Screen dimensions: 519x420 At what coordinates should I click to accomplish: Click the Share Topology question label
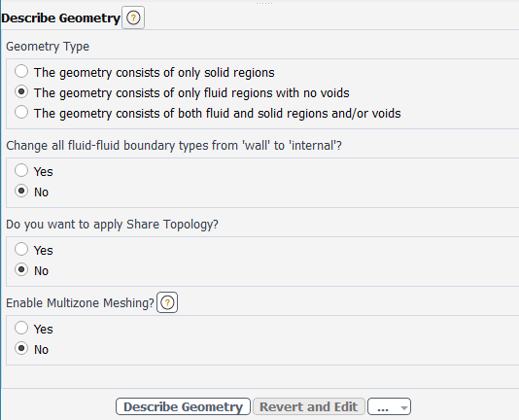(x=112, y=225)
